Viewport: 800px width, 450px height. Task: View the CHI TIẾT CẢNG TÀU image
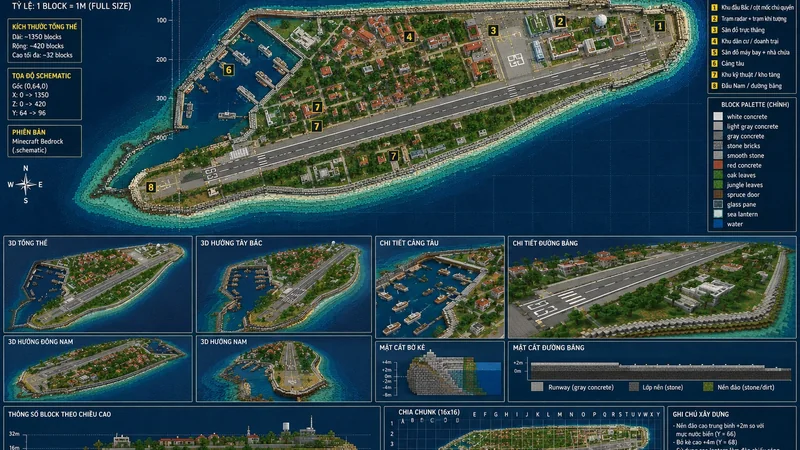(440, 287)
